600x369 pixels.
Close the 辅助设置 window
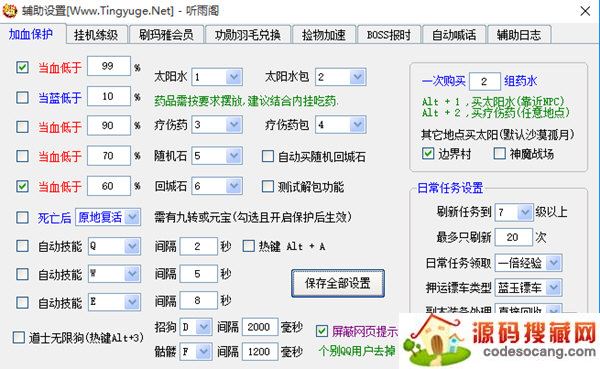coord(585,11)
